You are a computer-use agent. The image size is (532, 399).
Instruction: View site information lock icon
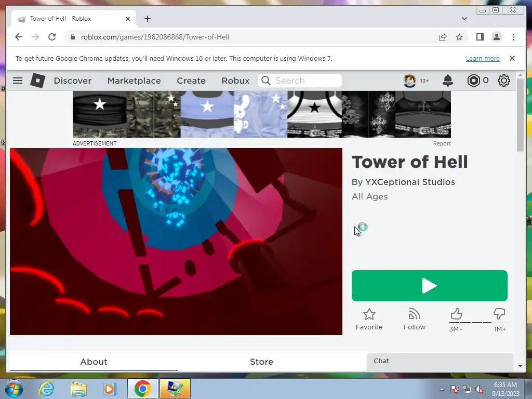pyautogui.click(x=73, y=37)
